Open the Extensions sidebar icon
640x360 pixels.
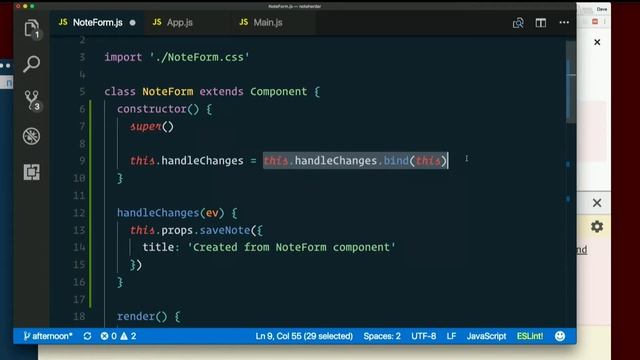point(31,172)
